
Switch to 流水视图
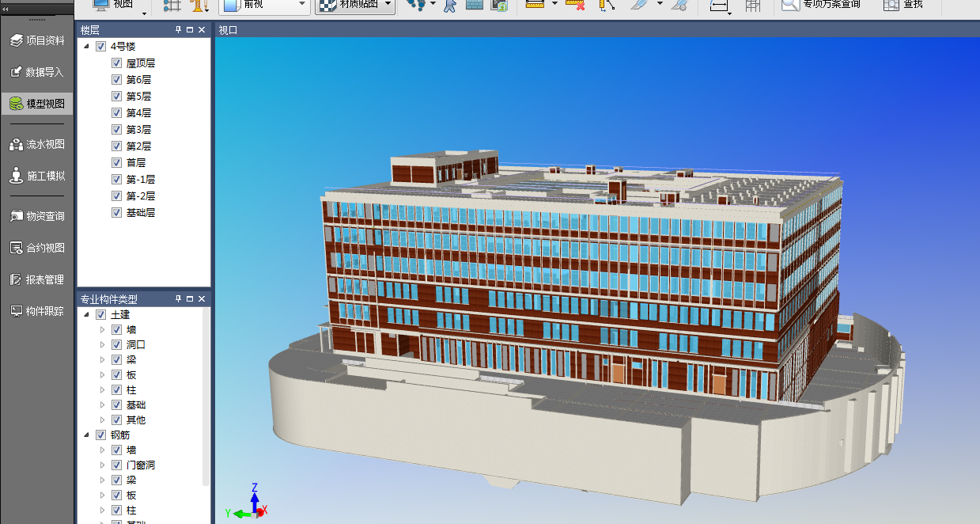click(x=37, y=144)
